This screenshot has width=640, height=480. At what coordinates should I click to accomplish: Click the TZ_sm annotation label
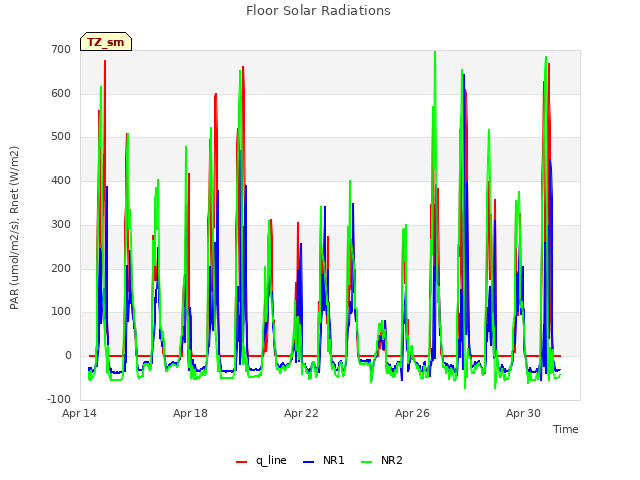[x=106, y=42]
